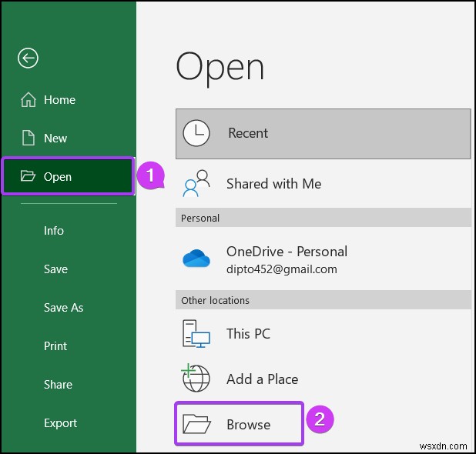The height and width of the screenshot is (454, 476).
Task: Choose Save from the sidebar
Action: pos(69,269)
